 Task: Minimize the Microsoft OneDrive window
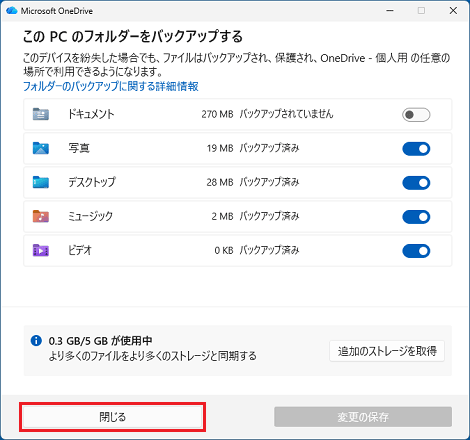pyautogui.click(x=390, y=11)
